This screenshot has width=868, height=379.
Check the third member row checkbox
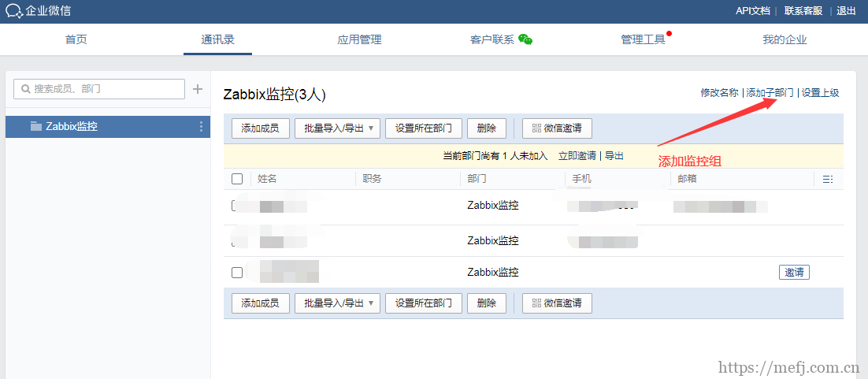click(x=237, y=273)
